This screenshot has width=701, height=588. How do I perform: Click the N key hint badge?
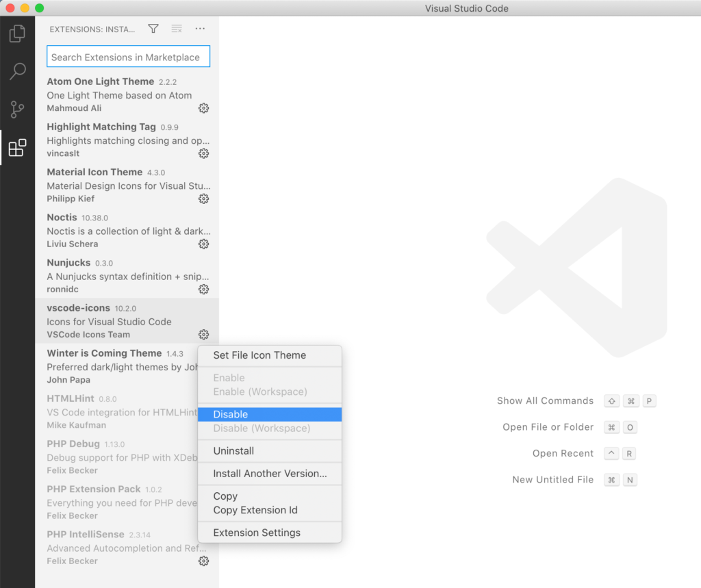[630, 480]
